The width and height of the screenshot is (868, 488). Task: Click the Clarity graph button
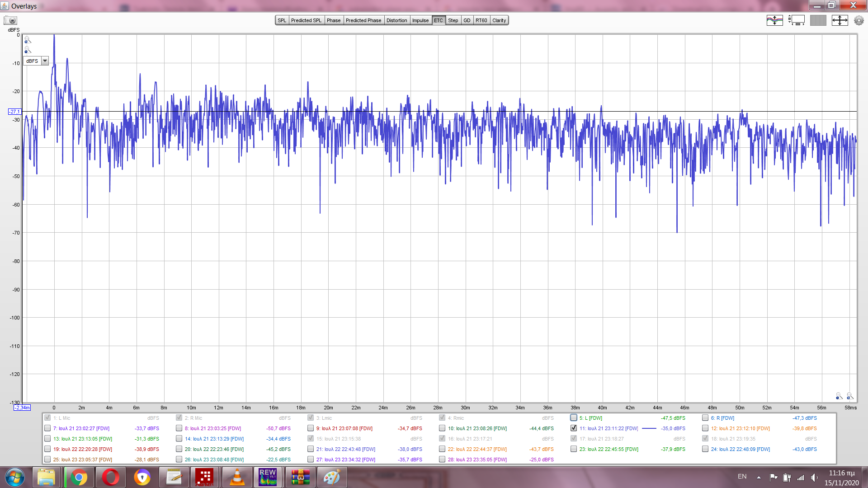click(499, 20)
